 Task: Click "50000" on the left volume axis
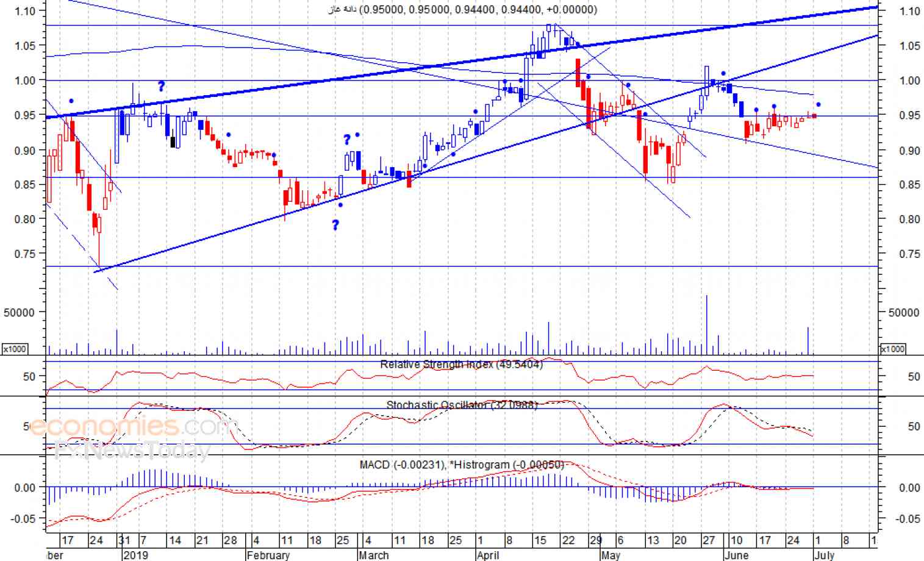pyautogui.click(x=20, y=312)
